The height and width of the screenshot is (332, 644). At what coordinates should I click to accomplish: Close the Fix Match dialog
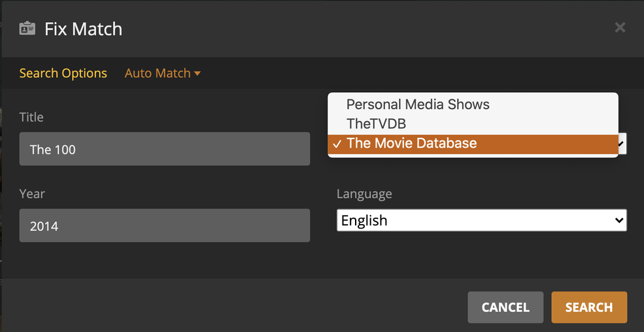620,27
